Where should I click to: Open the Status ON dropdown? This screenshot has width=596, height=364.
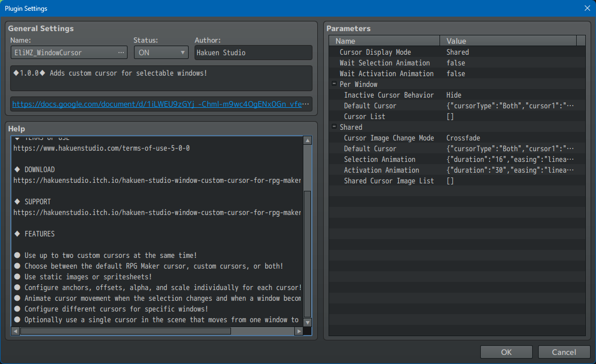click(161, 53)
